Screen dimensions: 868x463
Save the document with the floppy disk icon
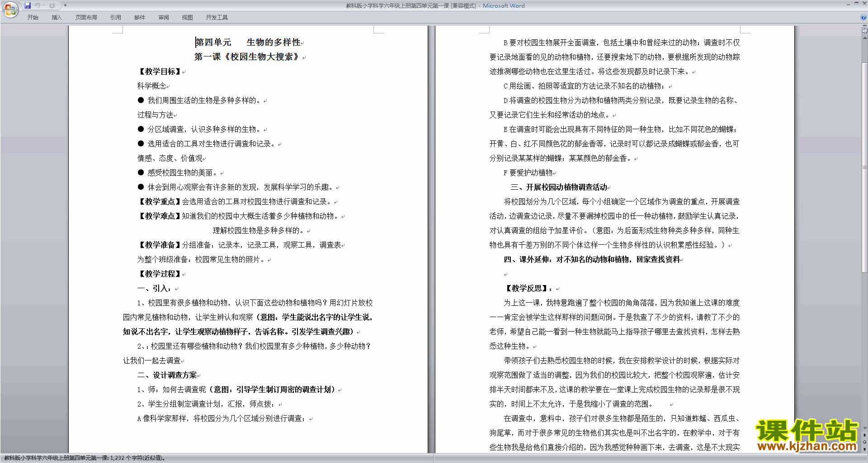click(28, 5)
